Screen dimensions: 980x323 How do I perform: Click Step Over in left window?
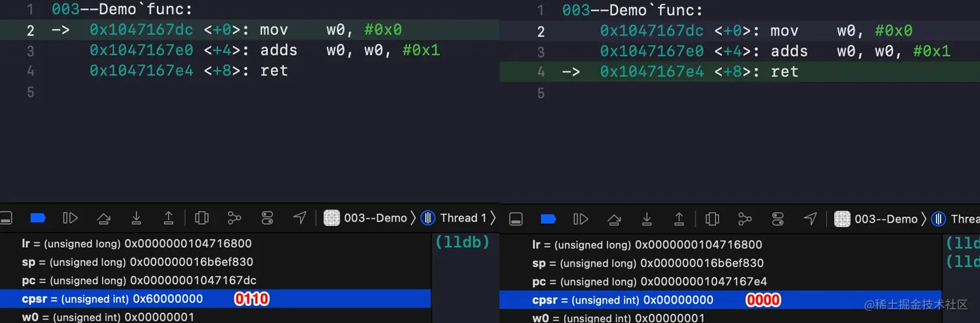[104, 218]
